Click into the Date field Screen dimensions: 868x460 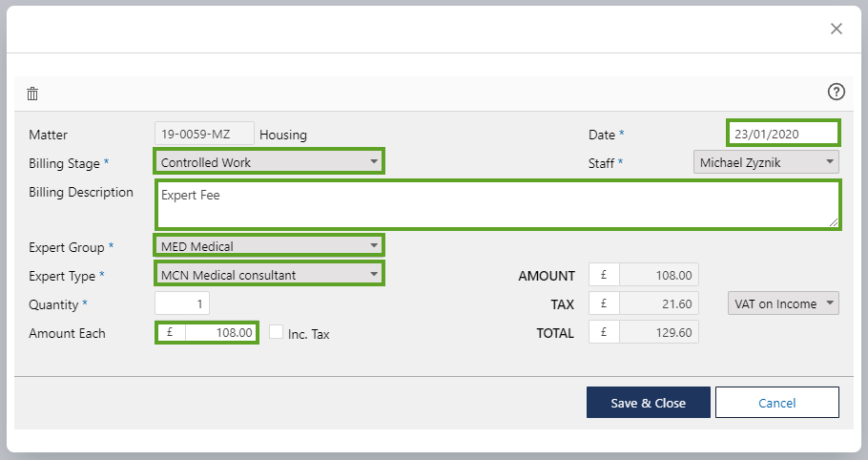782,134
